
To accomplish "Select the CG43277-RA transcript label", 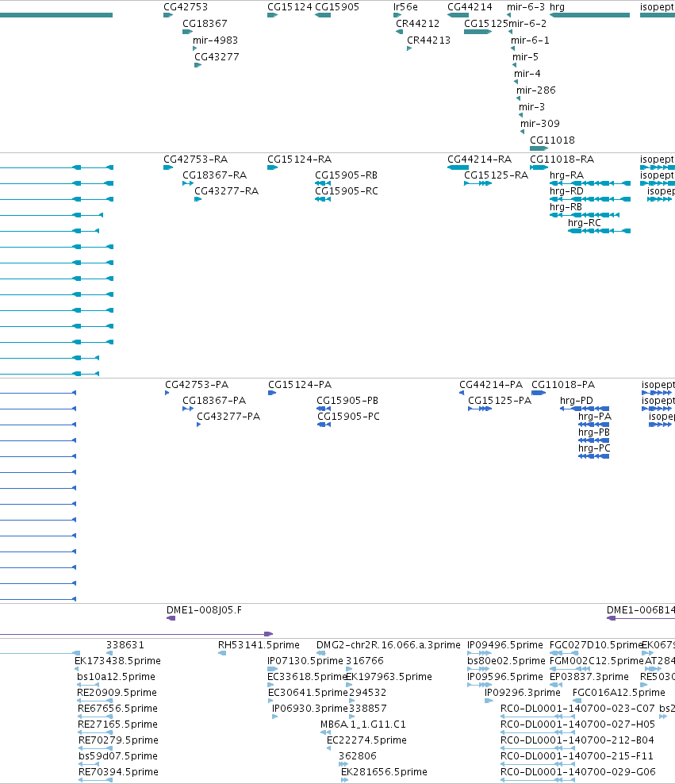I will coord(226,191).
